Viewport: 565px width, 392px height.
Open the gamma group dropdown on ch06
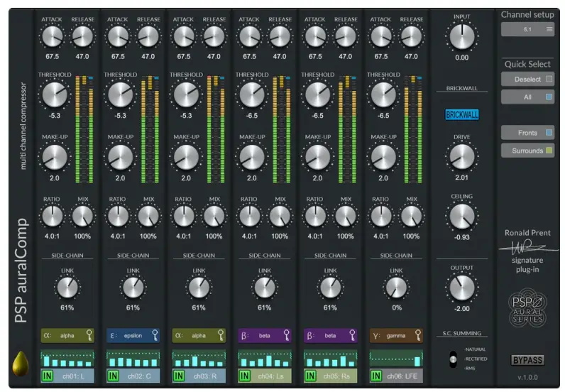pos(396,335)
